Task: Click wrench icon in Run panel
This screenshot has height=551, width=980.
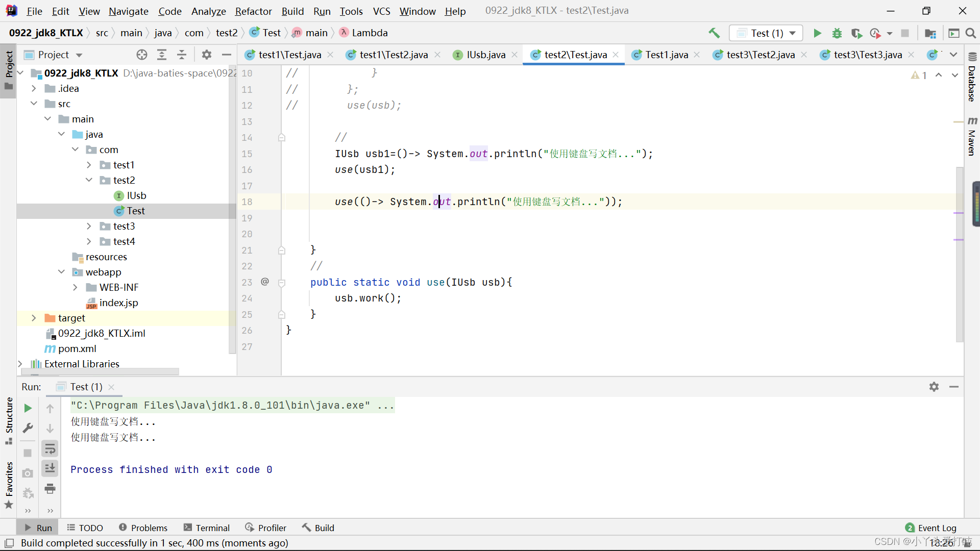Action: pos(28,428)
